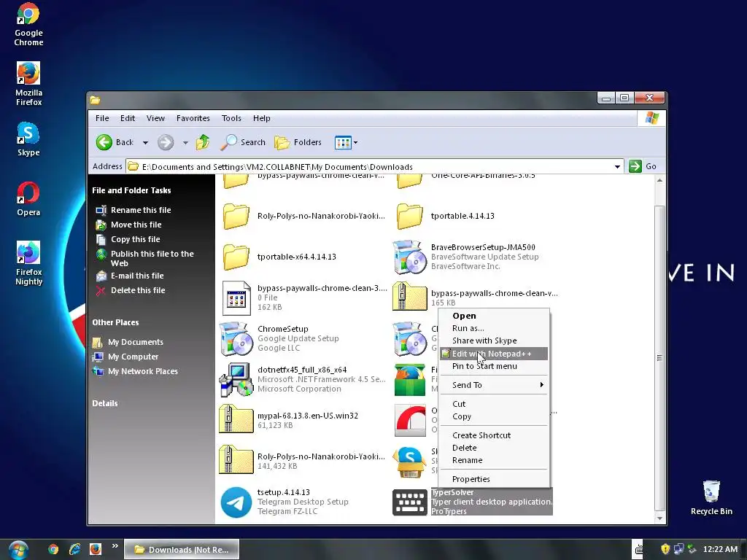Screen dimensions: 747x560
Task: Open the Help menu
Action: tap(262, 118)
